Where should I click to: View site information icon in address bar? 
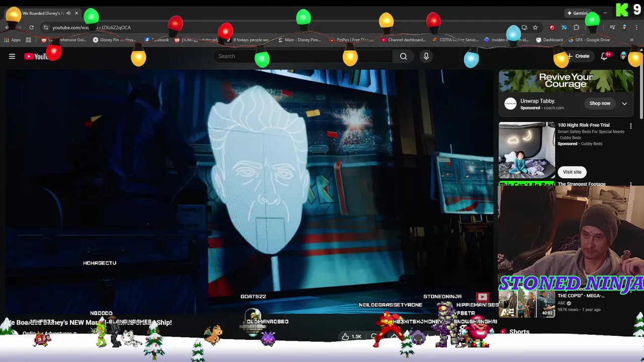(x=46, y=28)
